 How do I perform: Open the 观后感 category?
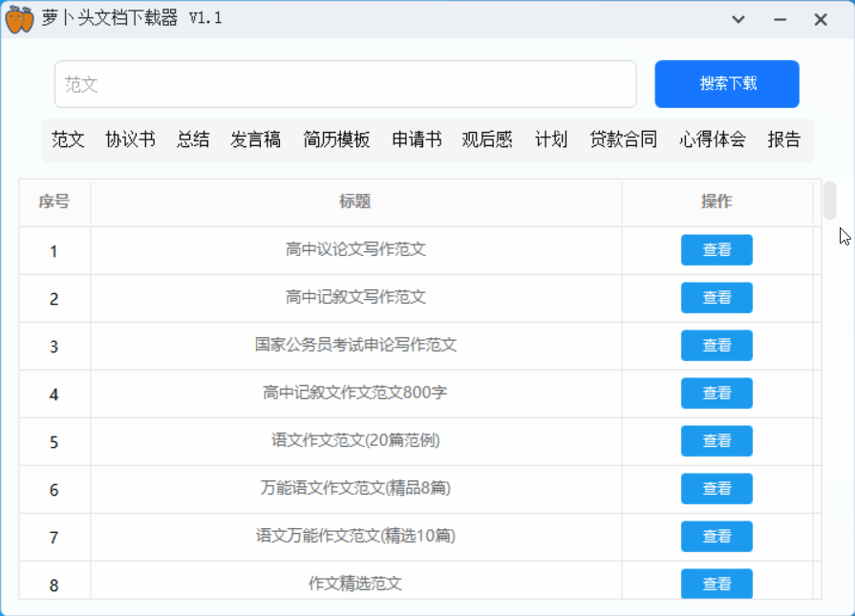(x=487, y=139)
